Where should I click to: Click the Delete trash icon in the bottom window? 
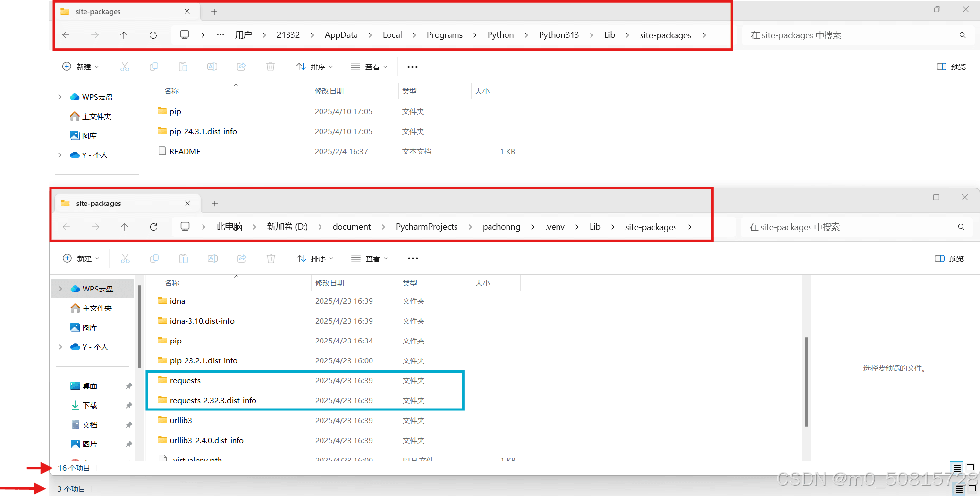pos(271,258)
